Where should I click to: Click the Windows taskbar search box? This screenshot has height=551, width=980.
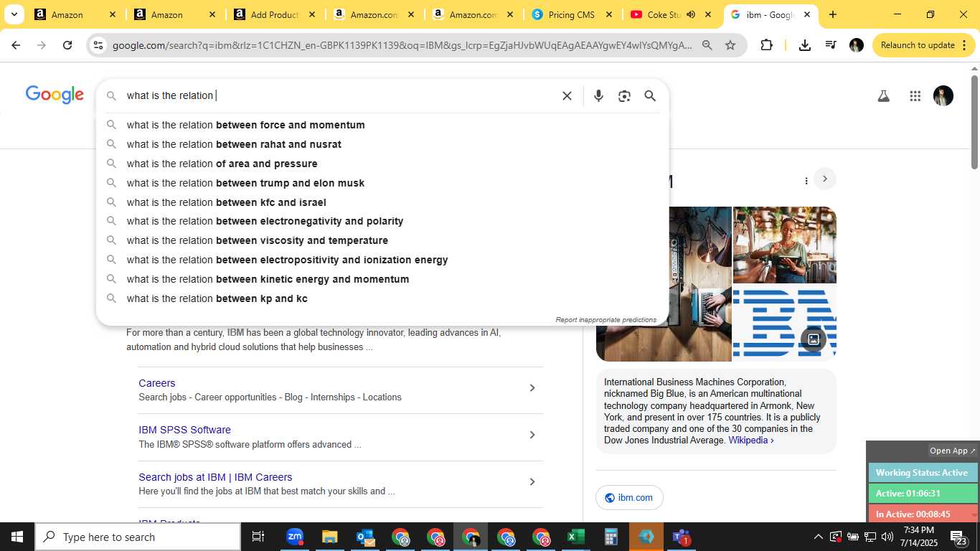138,537
